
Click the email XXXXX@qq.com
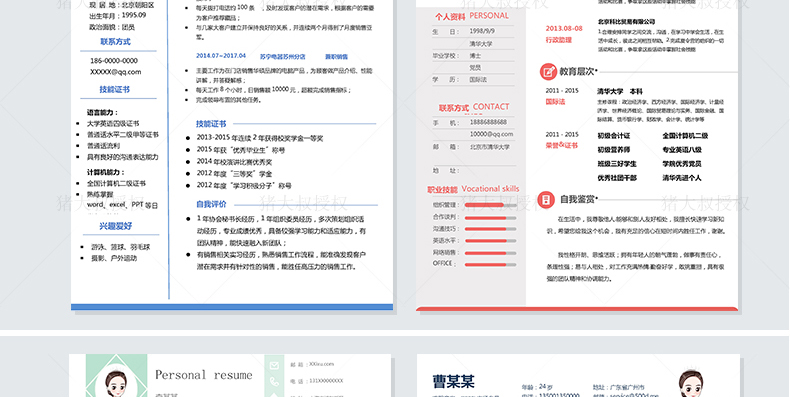(x=115, y=72)
